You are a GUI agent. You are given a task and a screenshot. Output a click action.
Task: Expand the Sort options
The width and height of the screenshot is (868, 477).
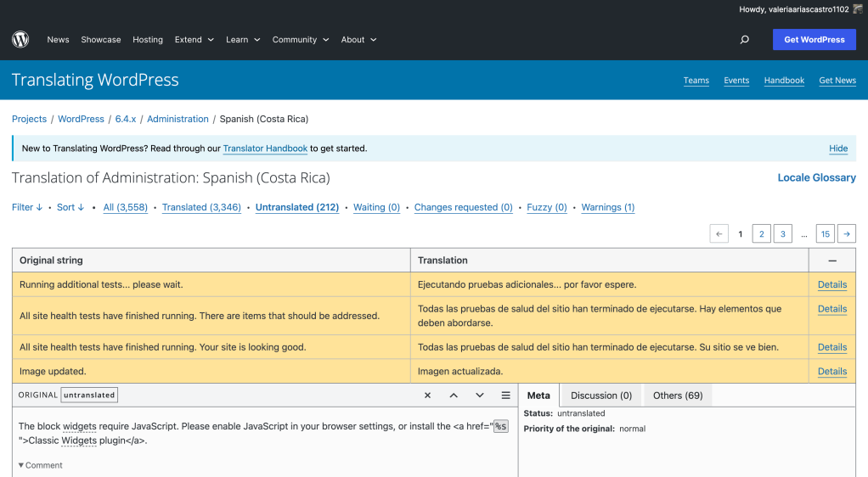[x=70, y=207]
